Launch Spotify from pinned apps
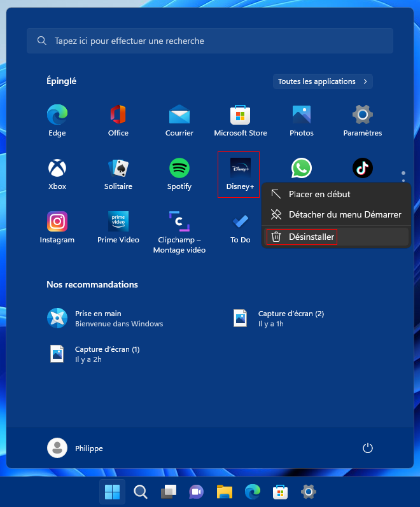The image size is (420, 507). tap(179, 174)
